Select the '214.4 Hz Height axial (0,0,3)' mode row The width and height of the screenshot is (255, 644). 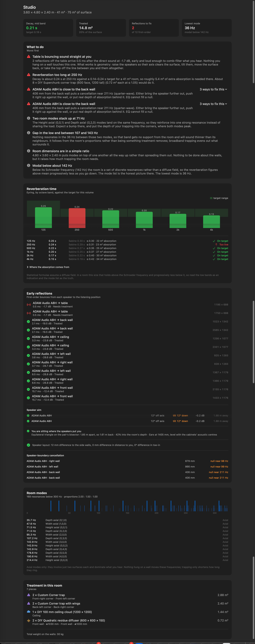[x=127, y=560]
